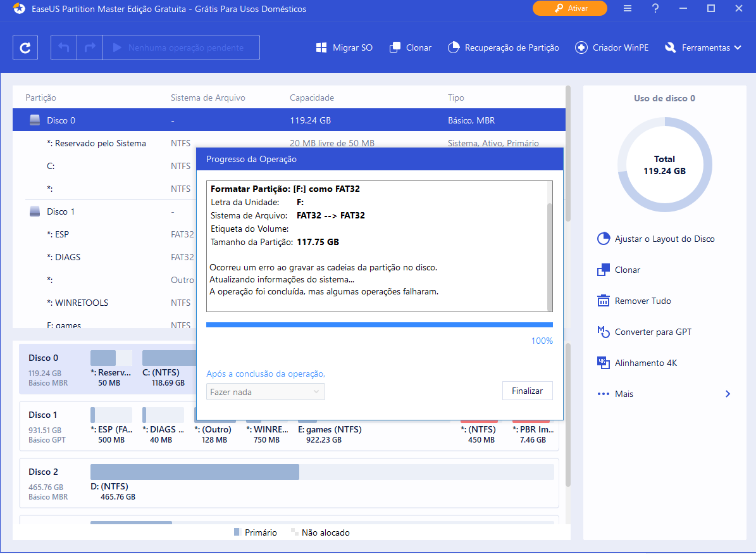Select the C: partition row
Viewport: 756px width, 554px height.
[104, 166]
